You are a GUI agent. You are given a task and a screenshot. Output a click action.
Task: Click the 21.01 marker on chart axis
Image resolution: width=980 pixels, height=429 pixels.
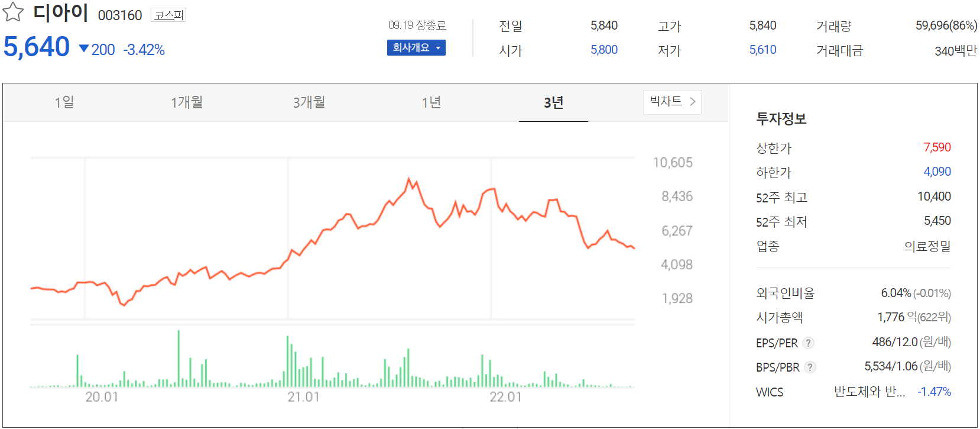(x=303, y=397)
